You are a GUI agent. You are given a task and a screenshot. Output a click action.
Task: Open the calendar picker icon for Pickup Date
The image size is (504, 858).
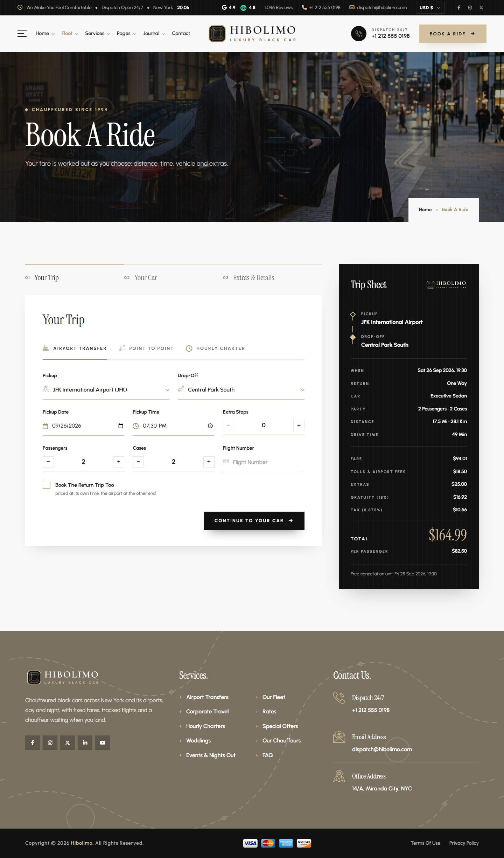[x=121, y=426]
